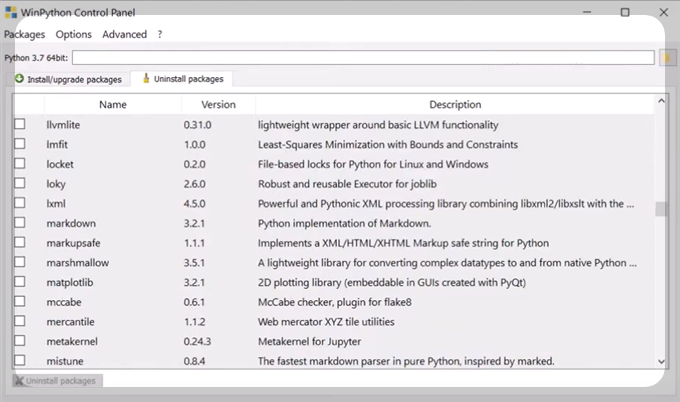Switch to Install/upgrade packages tab
The width and height of the screenshot is (680, 402).
point(69,79)
